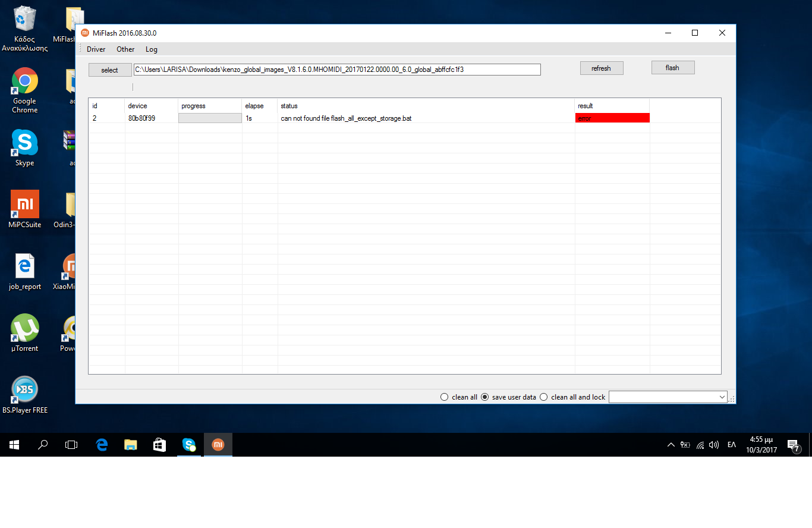Viewport: 812px width, 528px height.
Task: Open Microsoft Edge from taskbar
Action: point(102,445)
